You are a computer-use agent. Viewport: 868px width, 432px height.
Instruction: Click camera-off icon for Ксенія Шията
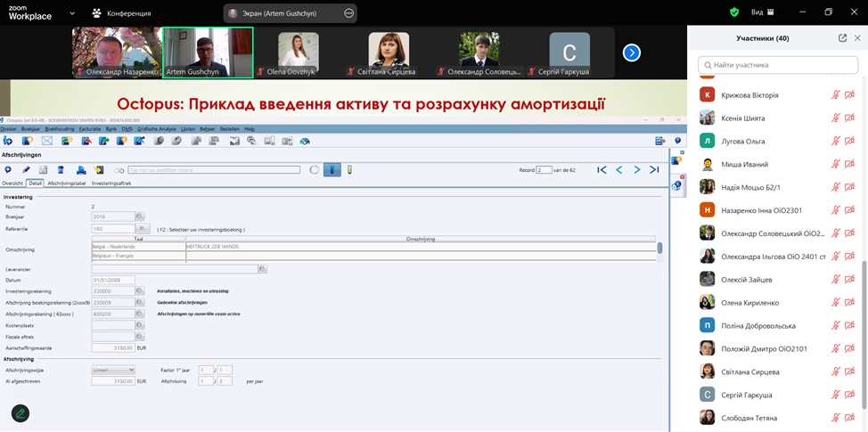850,118
